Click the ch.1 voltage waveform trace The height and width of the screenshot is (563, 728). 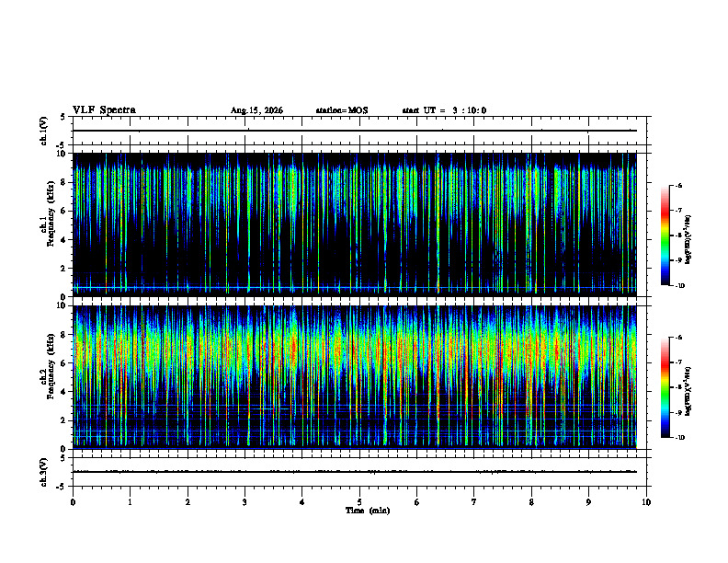point(355,131)
